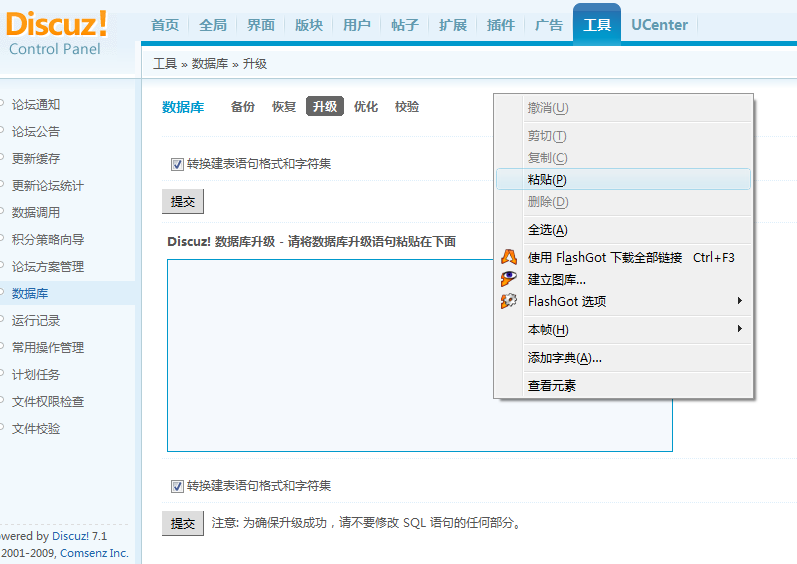This screenshot has height=564, width=797.
Task: Choose 粘贴(P) from the context menu
Action: click(x=623, y=179)
